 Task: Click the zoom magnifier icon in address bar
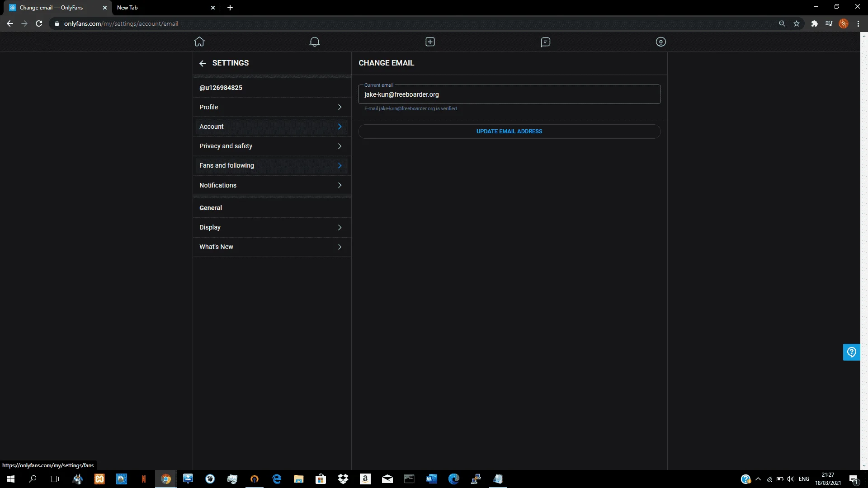782,23
